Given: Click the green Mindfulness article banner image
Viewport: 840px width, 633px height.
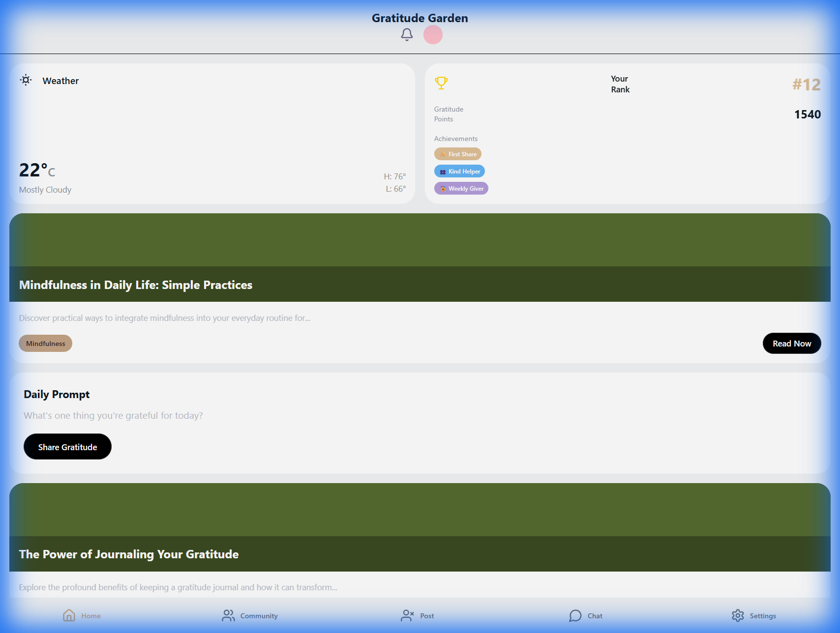Looking at the screenshot, I should click(420, 240).
